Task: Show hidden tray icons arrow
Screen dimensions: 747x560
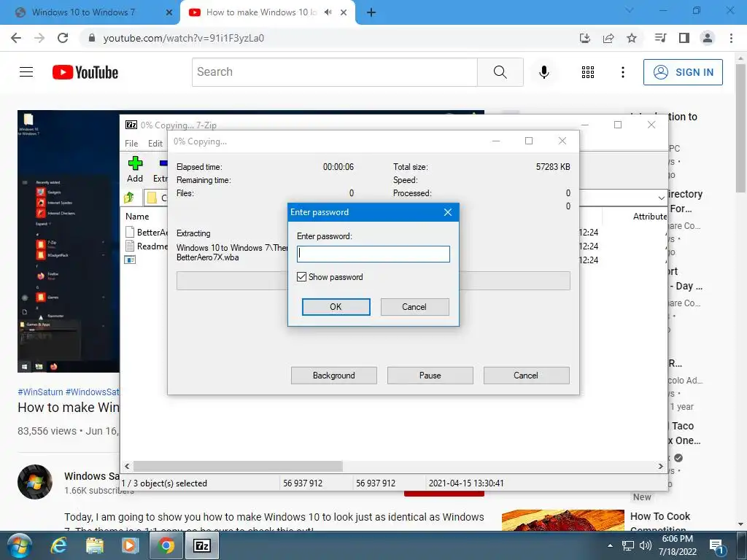Action: point(611,545)
